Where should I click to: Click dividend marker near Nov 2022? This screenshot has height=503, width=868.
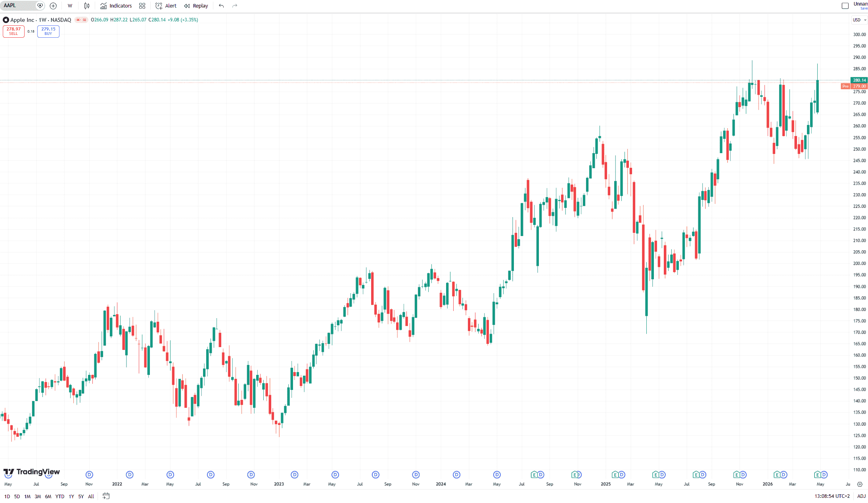point(251,475)
